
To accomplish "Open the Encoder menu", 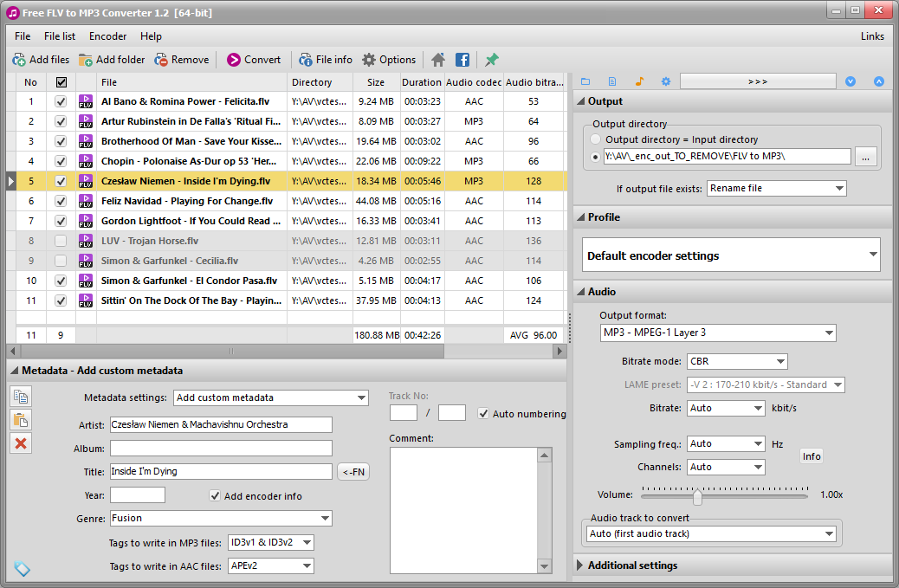I will click(107, 36).
